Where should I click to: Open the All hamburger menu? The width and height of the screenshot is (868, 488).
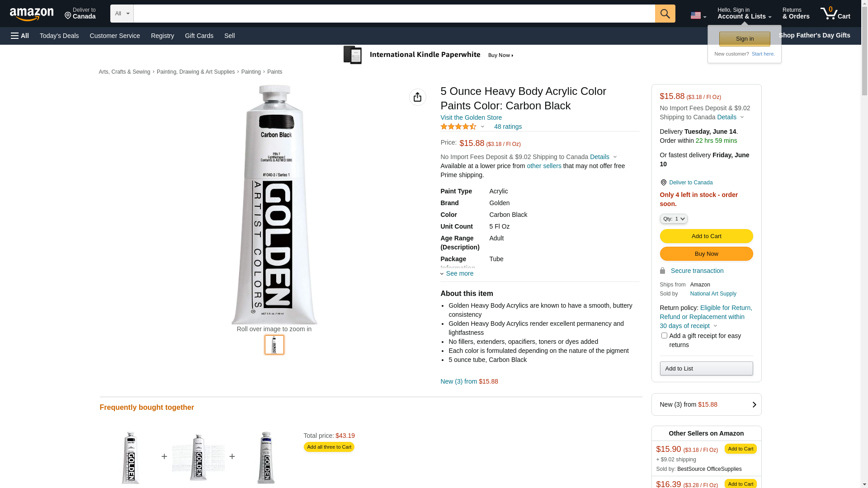pyautogui.click(x=20, y=36)
